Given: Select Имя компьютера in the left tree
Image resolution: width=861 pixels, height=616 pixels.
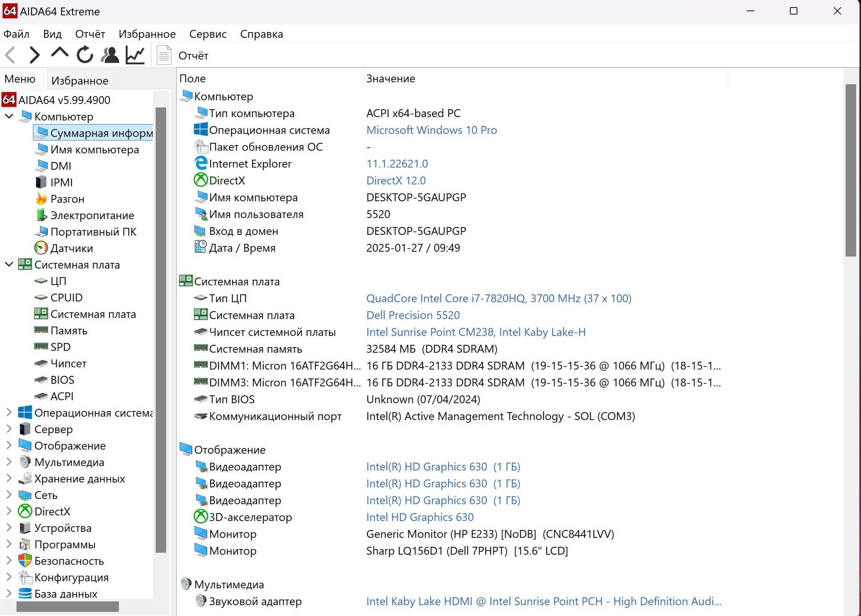Looking at the screenshot, I should point(95,150).
